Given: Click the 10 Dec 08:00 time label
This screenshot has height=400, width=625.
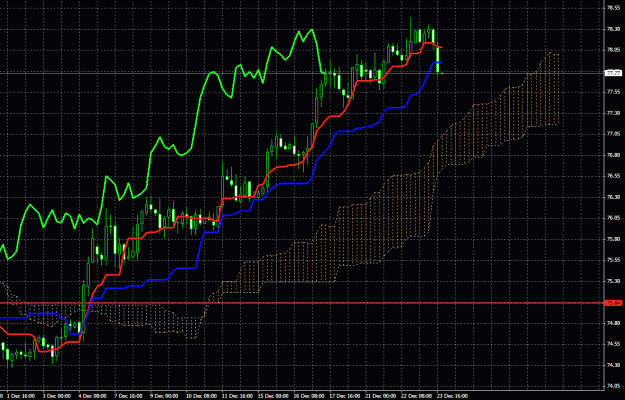Looking at the screenshot, I should [x=201, y=396].
